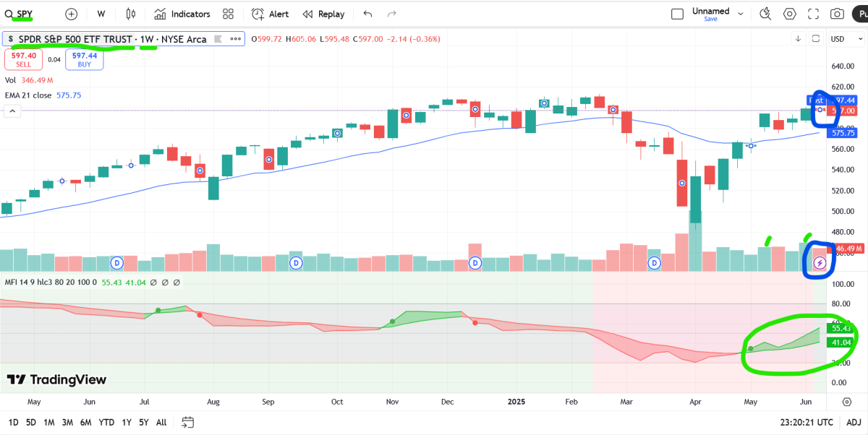Open the symbol legend three-dots menu
The height and width of the screenshot is (435, 868).
(x=234, y=39)
